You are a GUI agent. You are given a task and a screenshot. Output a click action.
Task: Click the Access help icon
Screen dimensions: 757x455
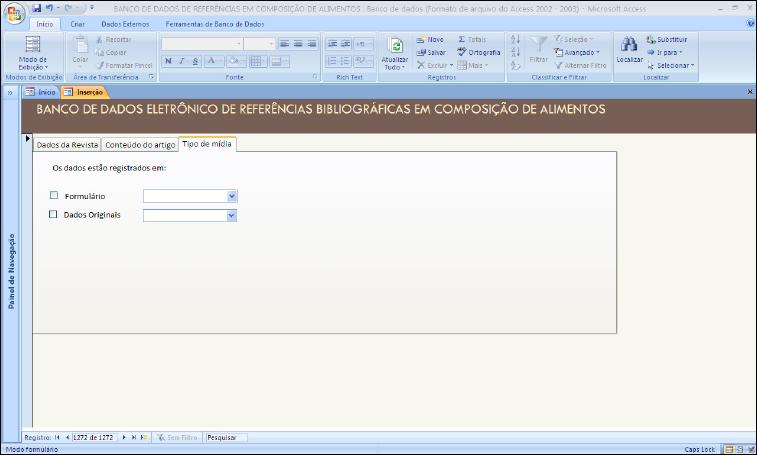[751, 24]
